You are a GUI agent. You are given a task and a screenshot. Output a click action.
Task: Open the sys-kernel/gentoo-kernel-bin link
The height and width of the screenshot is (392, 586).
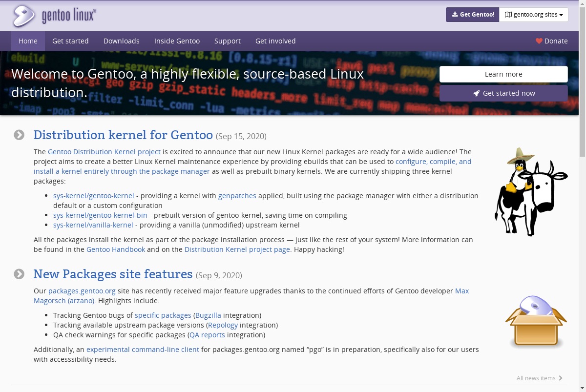[100, 215]
